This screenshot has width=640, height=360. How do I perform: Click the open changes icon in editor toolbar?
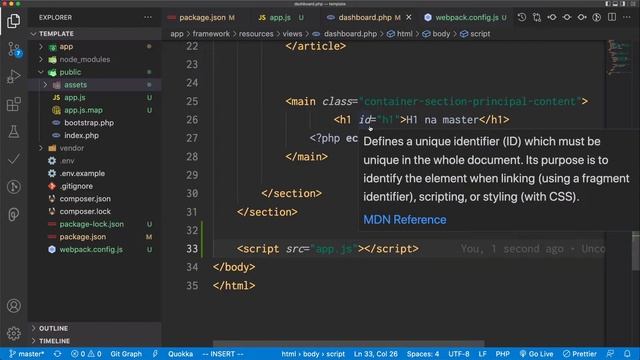point(537,18)
